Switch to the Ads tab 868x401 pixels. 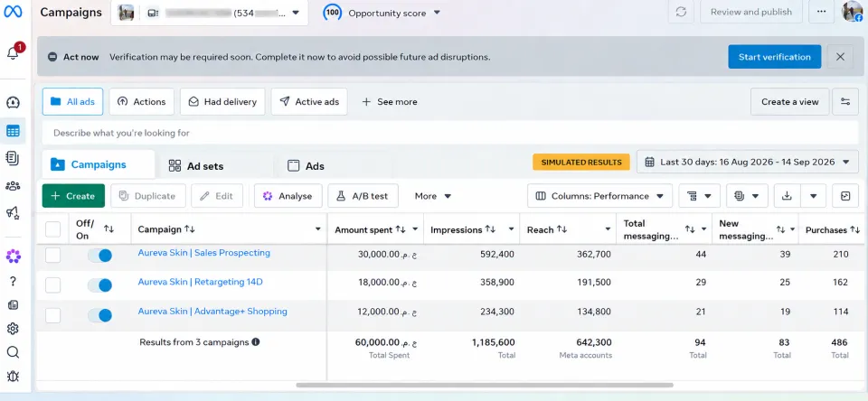[x=307, y=166]
